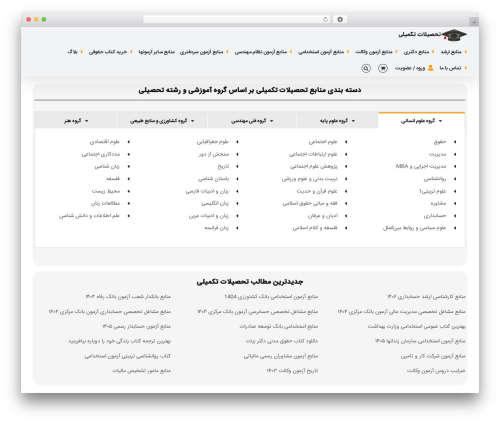Open the منابع آزمون استخدامی menu item

point(321,52)
